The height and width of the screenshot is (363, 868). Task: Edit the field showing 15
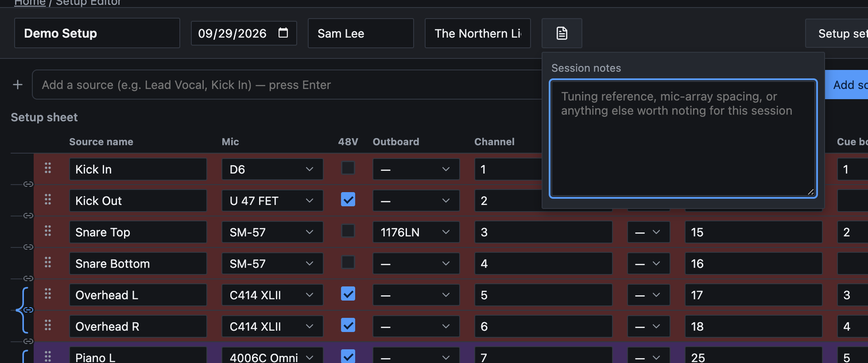pyautogui.click(x=754, y=232)
